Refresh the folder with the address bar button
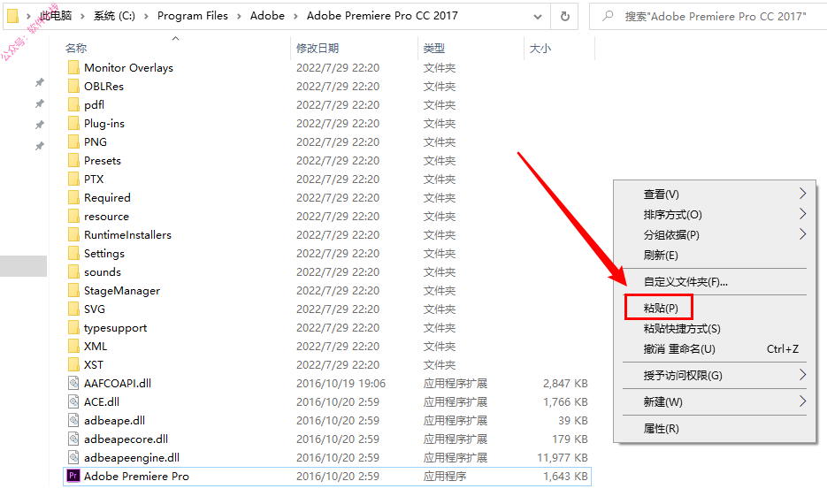This screenshot has height=504, width=827. 565,16
